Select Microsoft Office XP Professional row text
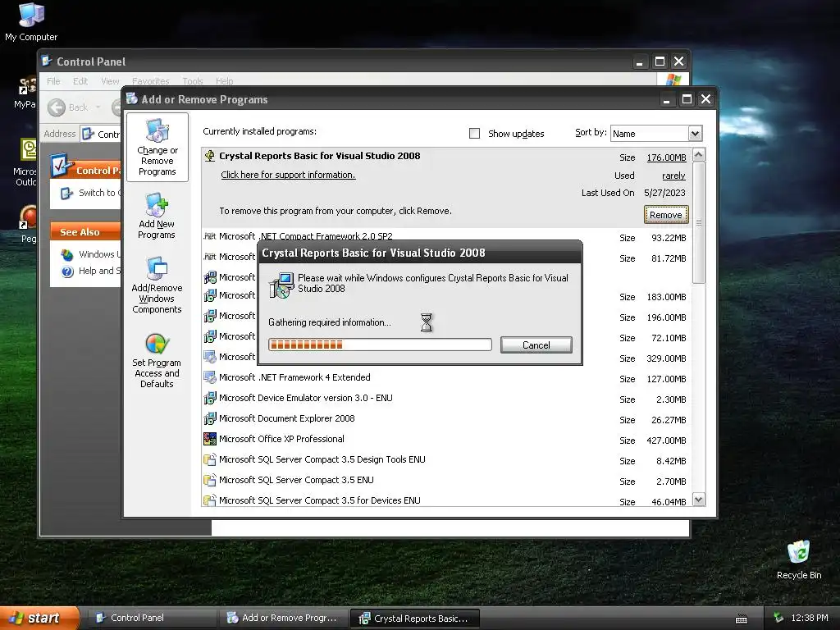The image size is (840, 630). point(282,440)
